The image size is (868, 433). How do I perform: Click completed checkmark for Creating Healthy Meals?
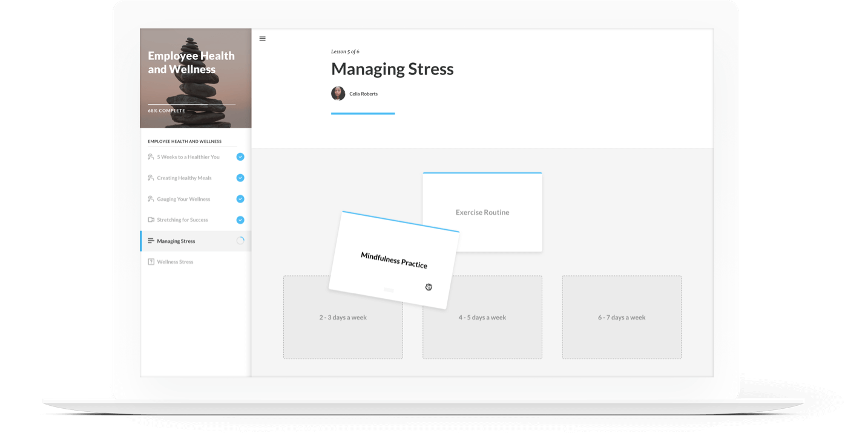[240, 178]
